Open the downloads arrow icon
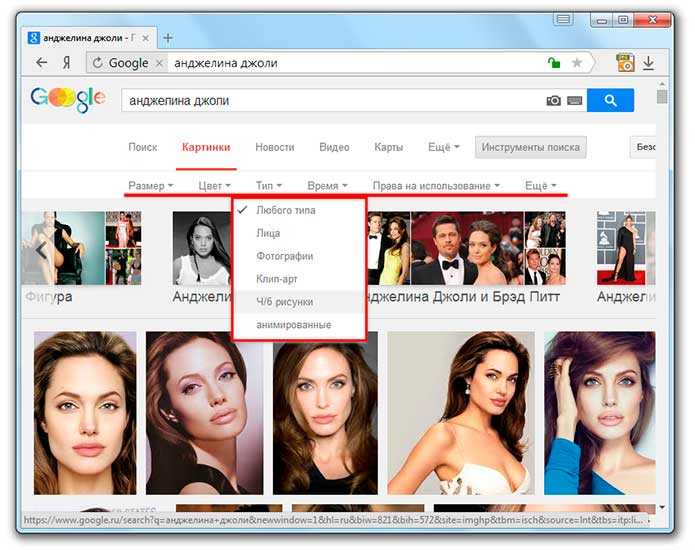Screen dimensions: 695x550 (648, 63)
